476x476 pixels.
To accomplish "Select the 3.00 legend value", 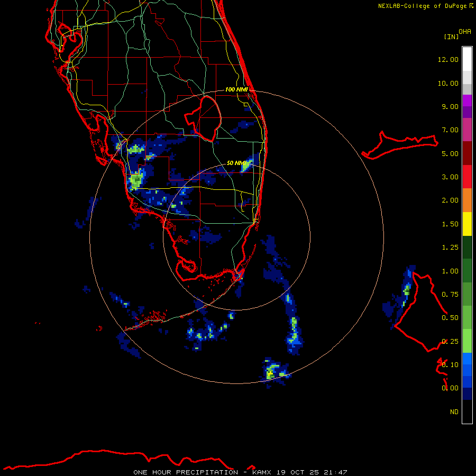I will tap(450, 177).
